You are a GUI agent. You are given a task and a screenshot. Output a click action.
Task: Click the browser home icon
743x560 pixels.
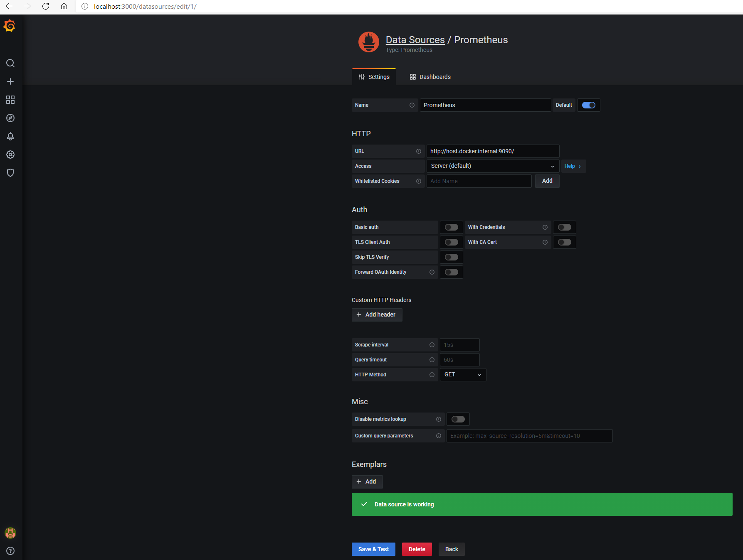(x=64, y=6)
